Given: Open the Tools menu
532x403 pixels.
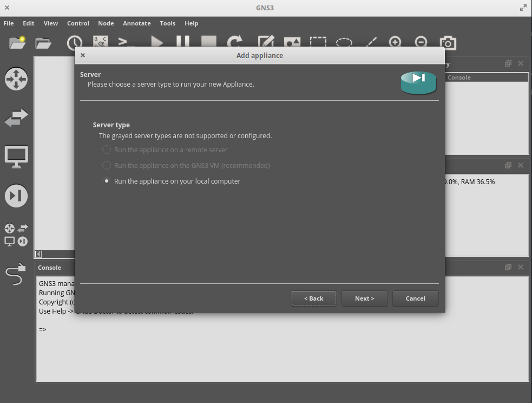Looking at the screenshot, I should [168, 23].
